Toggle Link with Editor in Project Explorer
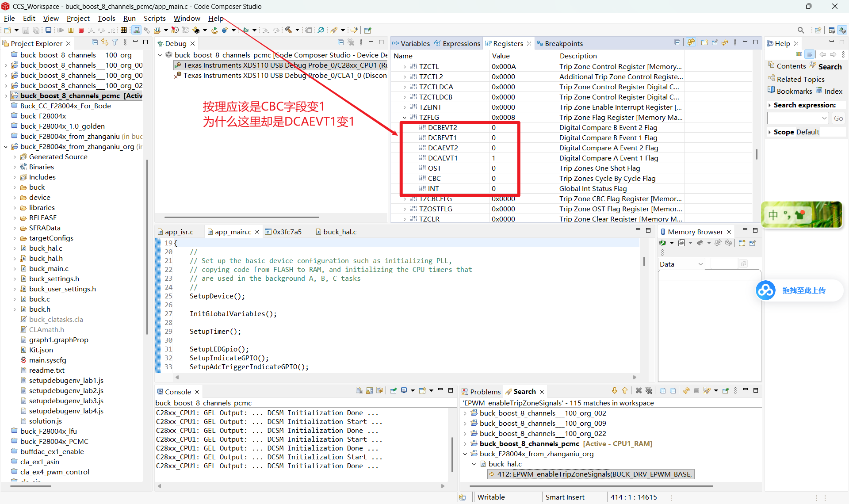849x504 pixels. (x=105, y=42)
